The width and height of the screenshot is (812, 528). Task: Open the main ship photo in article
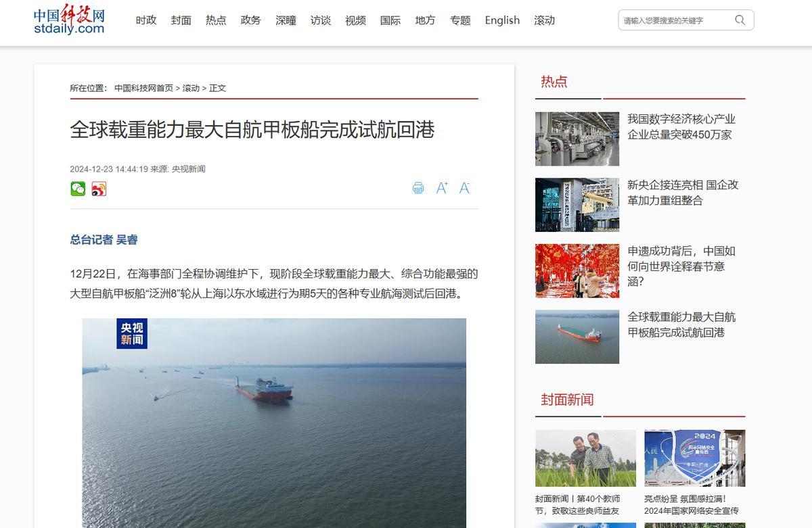[x=274, y=423]
